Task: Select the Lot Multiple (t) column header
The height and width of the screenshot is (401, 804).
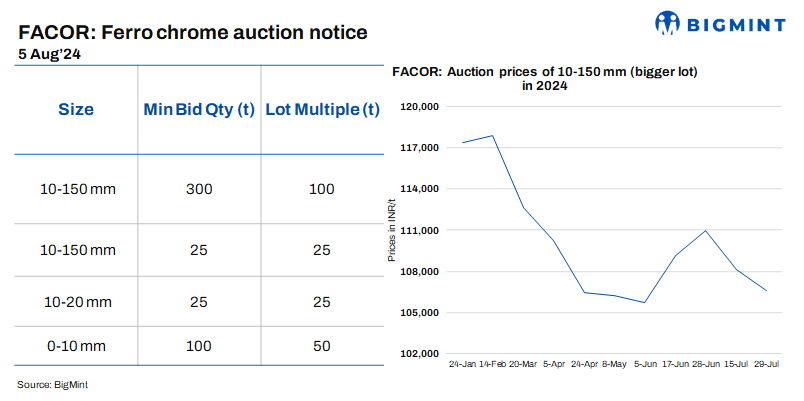Action: 322,110
